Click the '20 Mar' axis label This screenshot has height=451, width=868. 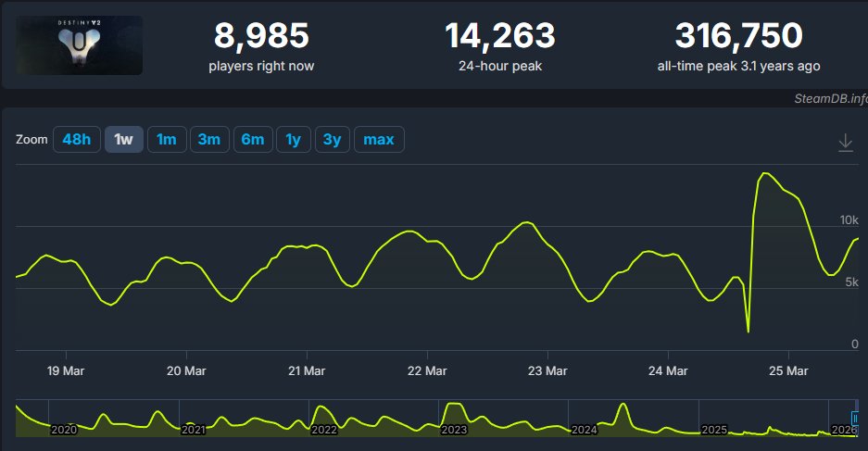[x=186, y=371]
